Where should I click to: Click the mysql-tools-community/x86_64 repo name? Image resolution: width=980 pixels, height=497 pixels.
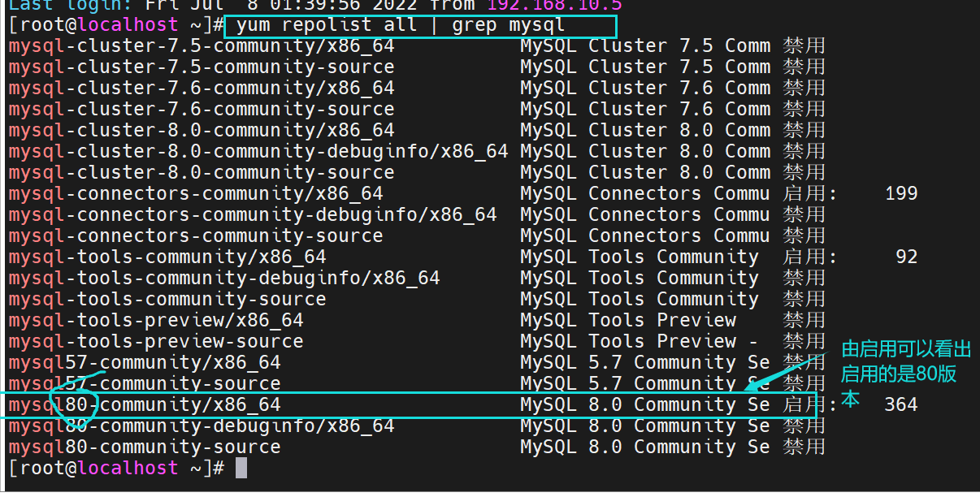[x=167, y=257]
